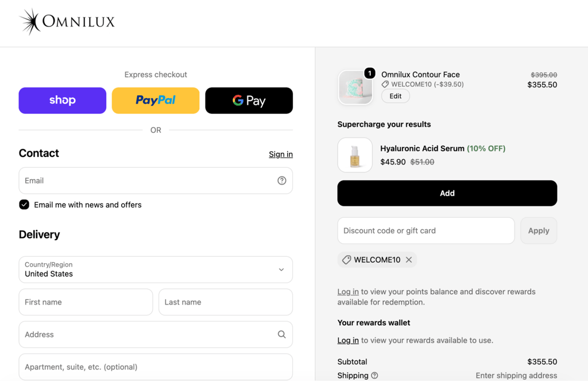Click the address search magnifier icon

click(x=281, y=334)
